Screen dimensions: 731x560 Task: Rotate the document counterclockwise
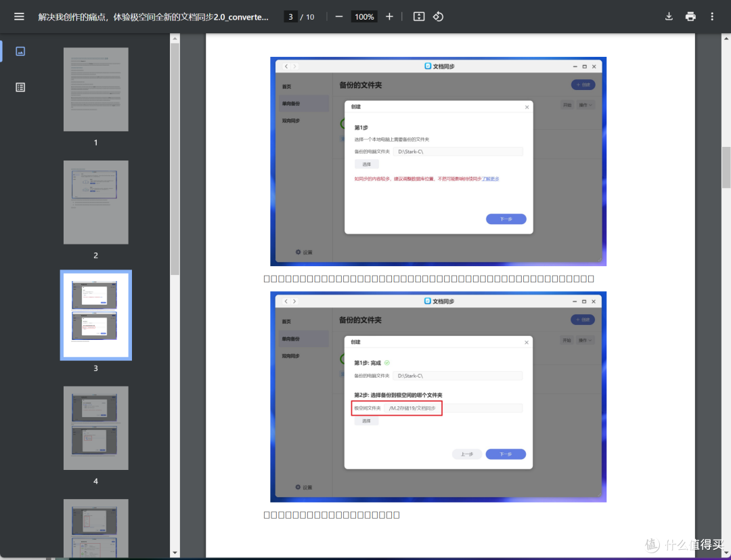438,17
